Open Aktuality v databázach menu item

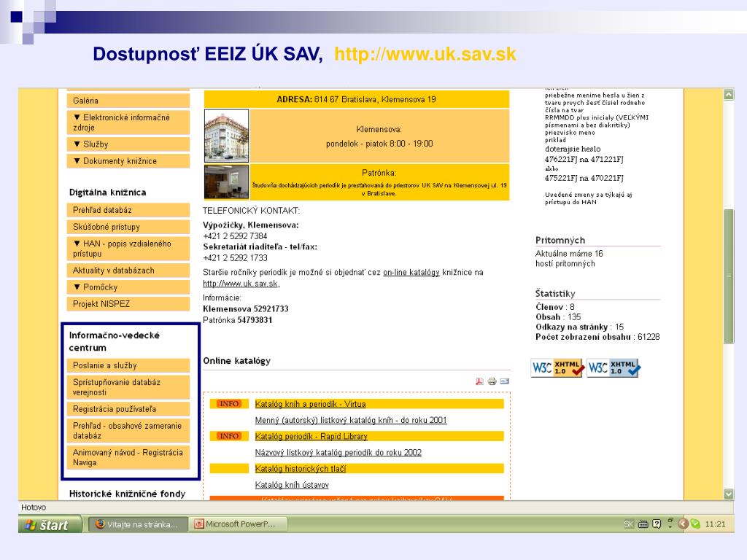click(128, 271)
